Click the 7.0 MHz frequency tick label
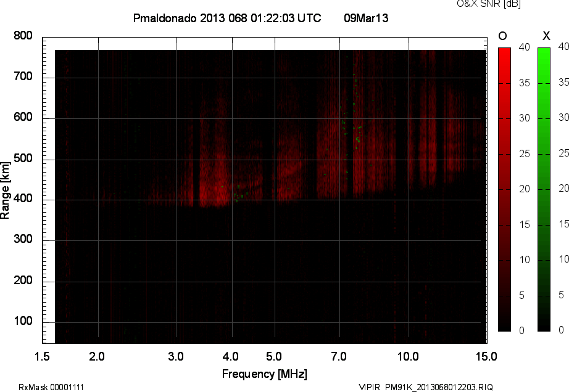Viewport: 569px width, 392px height. 339,356
